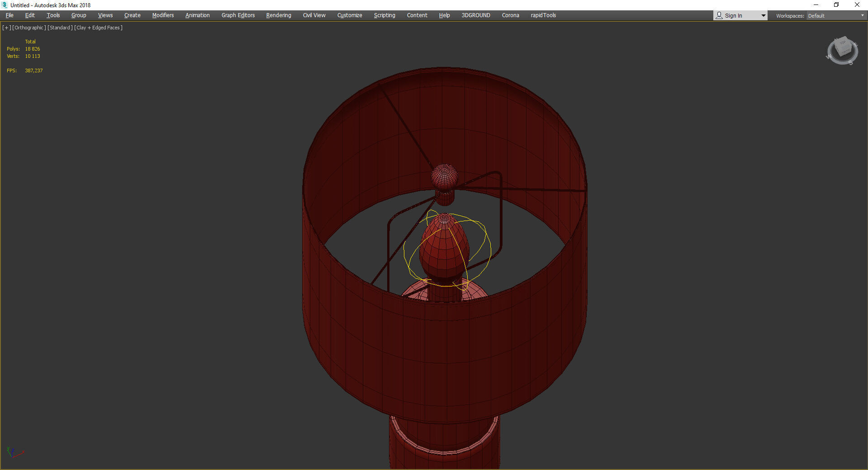Restore down the 3ds Max window
The width and height of the screenshot is (868, 470).
(836, 5)
